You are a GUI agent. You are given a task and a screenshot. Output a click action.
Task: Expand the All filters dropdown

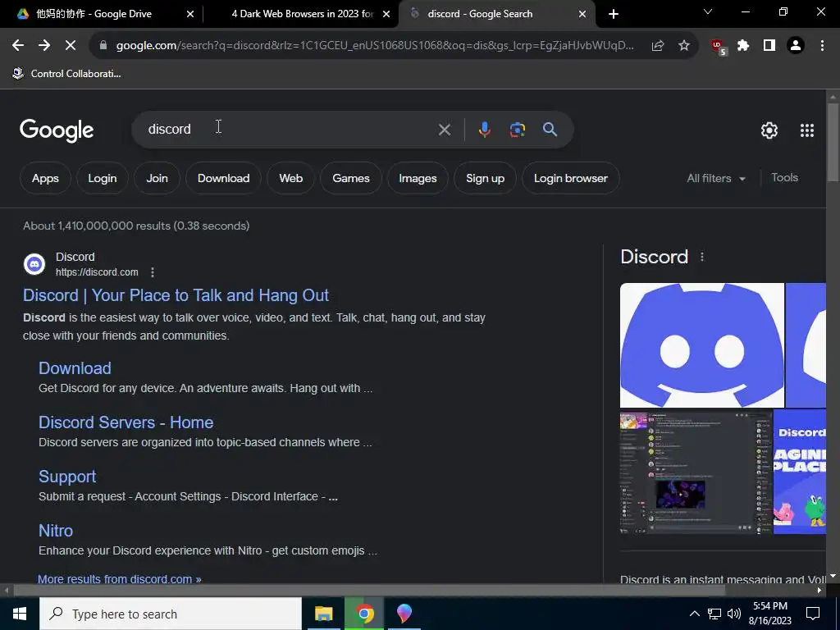[716, 178]
